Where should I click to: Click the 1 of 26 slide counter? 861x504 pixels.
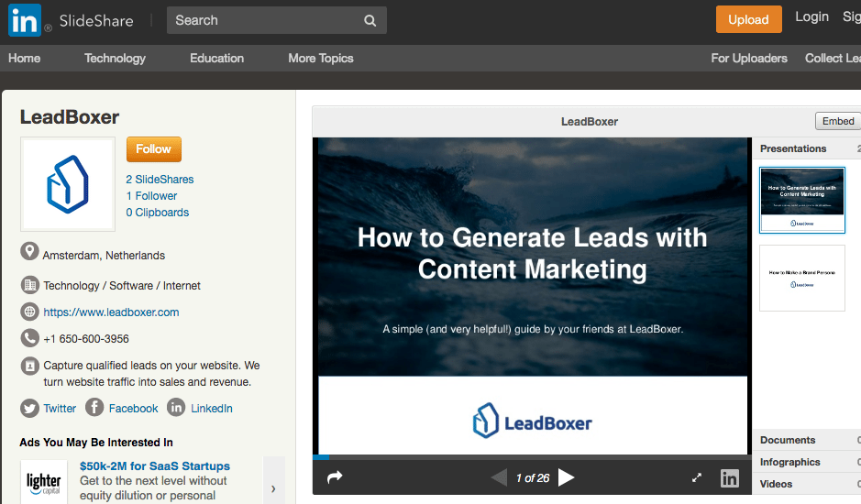[x=533, y=478]
